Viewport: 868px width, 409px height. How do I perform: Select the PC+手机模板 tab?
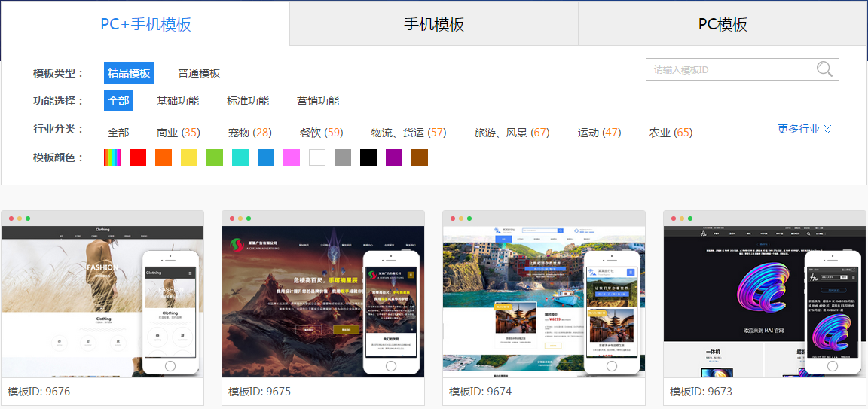tap(145, 24)
